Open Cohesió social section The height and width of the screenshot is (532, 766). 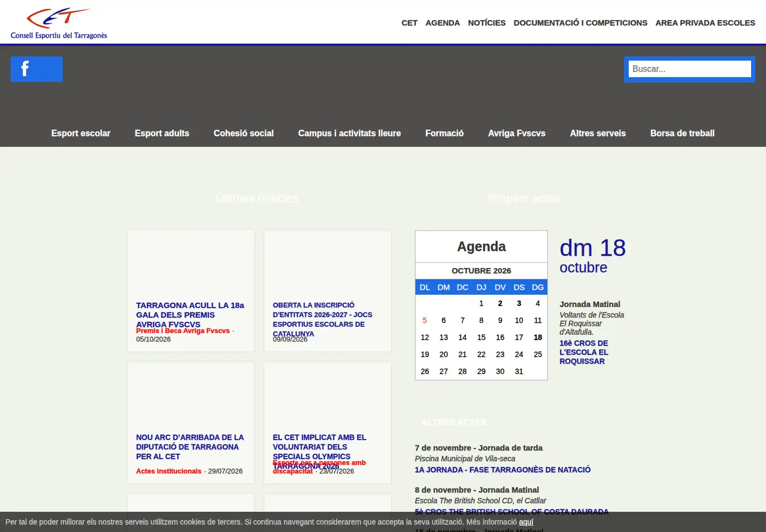coord(244,133)
